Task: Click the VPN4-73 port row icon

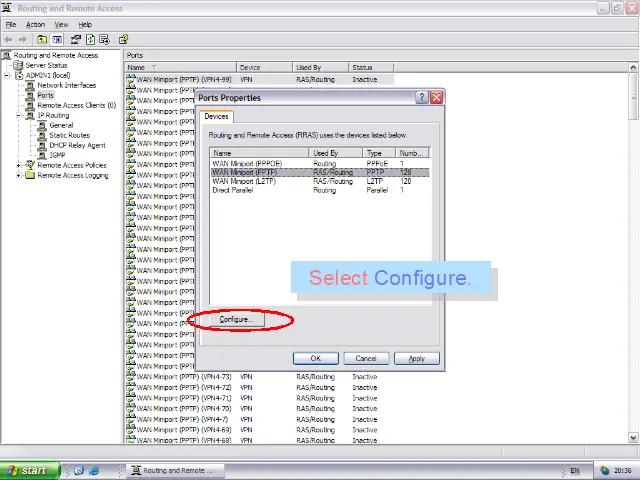Action: pos(131,376)
